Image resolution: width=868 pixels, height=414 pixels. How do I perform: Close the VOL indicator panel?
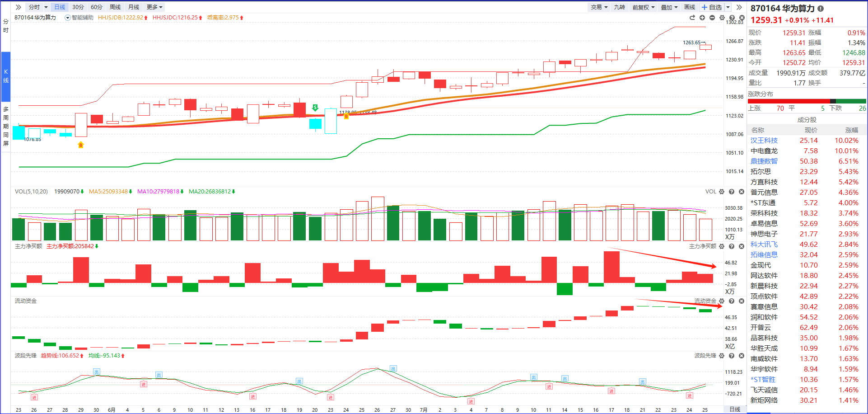742,192
